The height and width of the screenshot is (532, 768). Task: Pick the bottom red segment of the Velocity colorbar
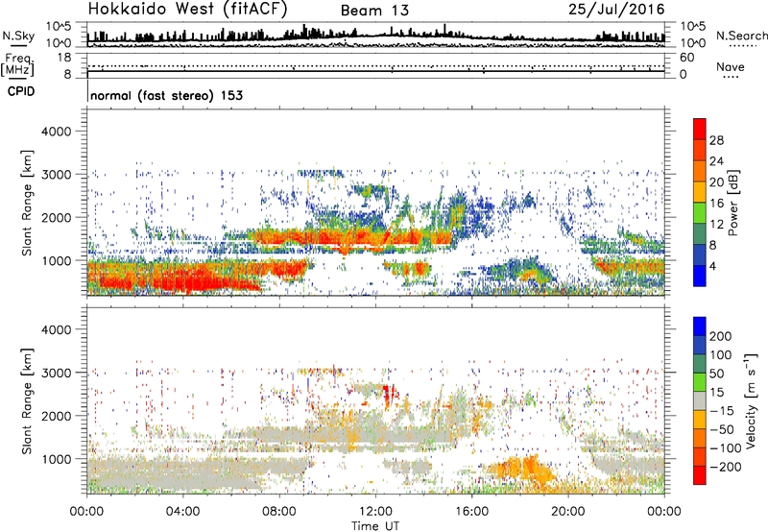(x=700, y=476)
